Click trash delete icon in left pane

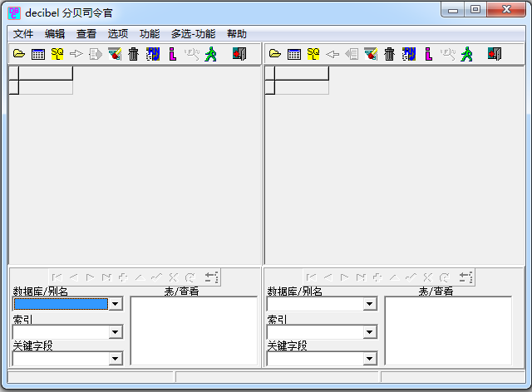pos(133,54)
